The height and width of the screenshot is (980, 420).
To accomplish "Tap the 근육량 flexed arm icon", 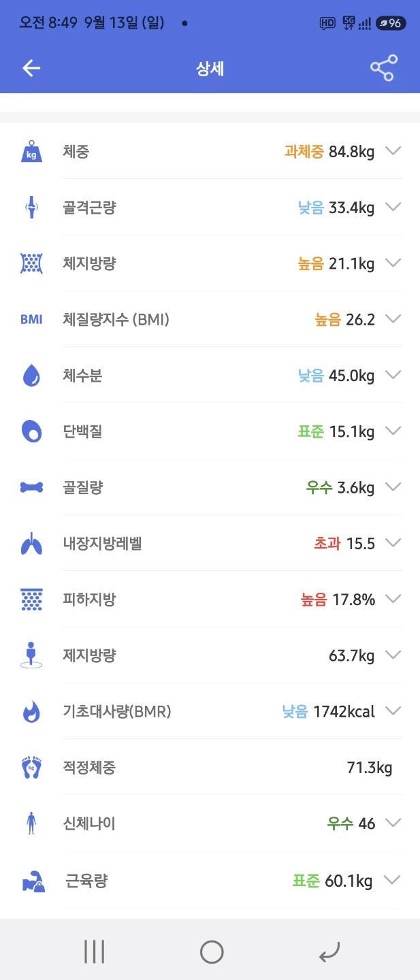I will [33, 881].
